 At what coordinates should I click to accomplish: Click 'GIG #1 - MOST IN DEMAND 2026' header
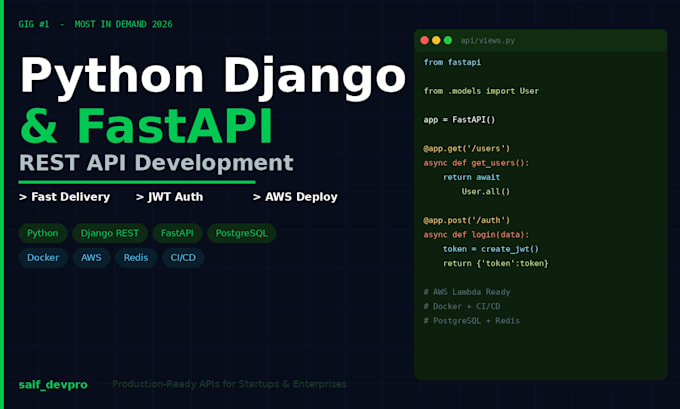pos(95,24)
